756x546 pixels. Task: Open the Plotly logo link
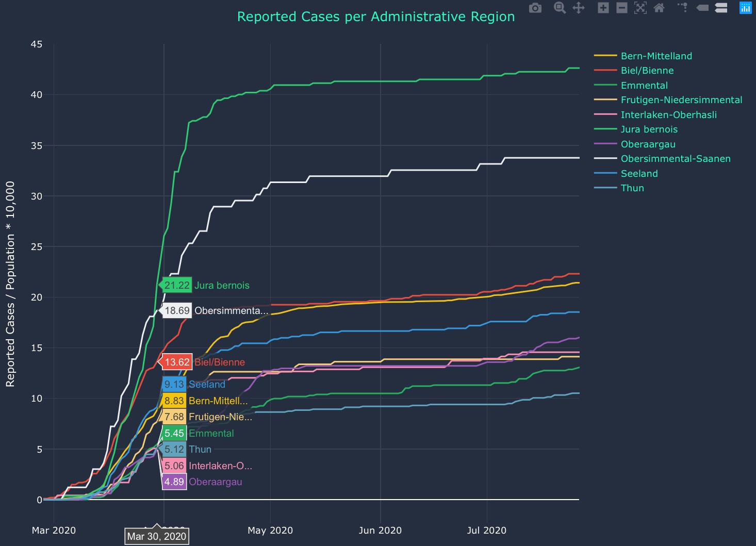pos(745,8)
